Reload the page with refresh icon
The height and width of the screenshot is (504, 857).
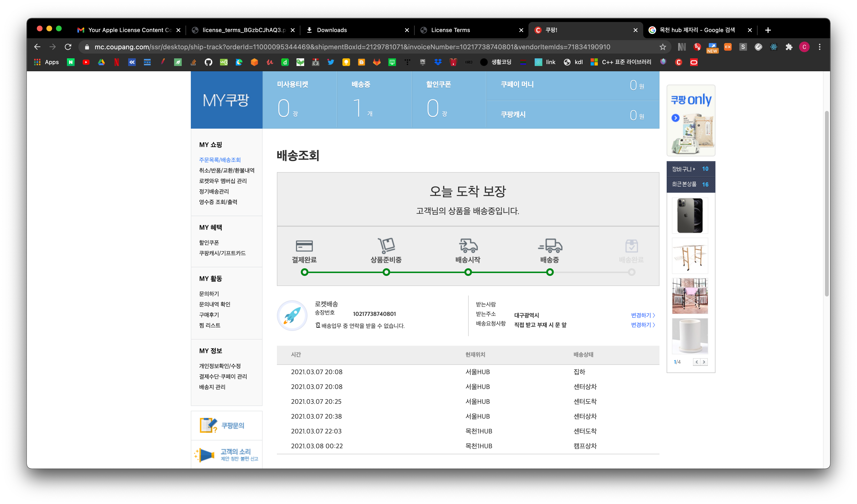click(68, 47)
